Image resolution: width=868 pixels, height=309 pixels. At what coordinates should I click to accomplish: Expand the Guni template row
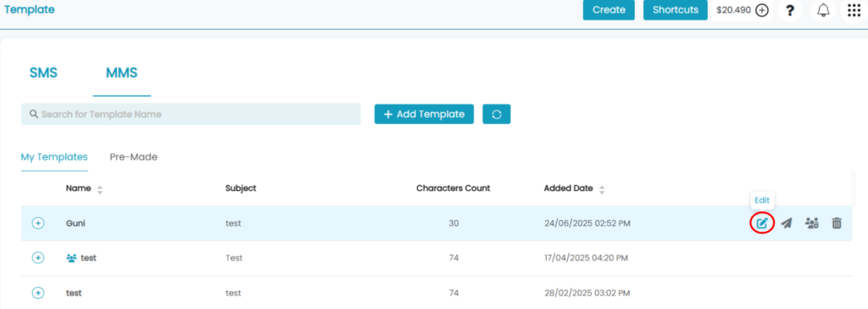click(37, 223)
